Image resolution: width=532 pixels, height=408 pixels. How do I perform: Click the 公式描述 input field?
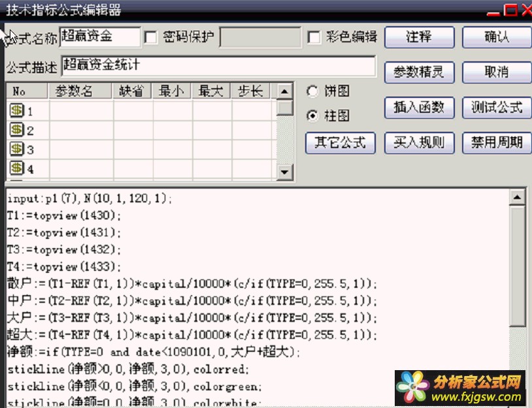219,66
